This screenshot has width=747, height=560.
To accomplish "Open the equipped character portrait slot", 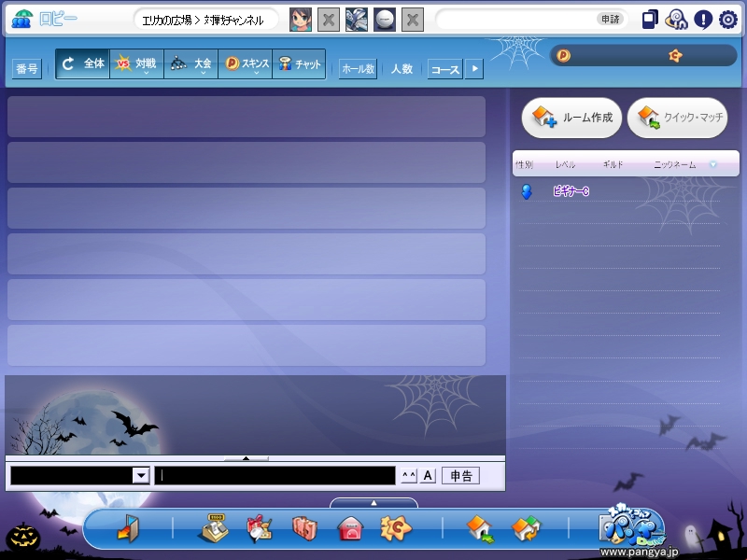I will [x=301, y=20].
